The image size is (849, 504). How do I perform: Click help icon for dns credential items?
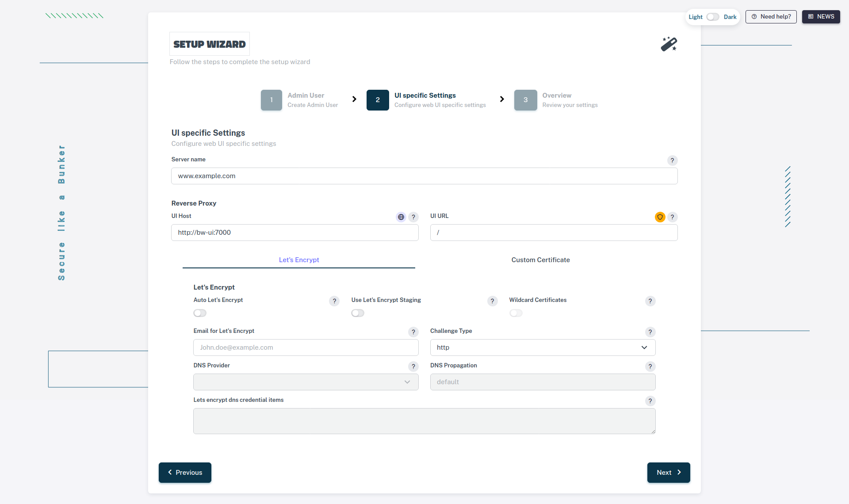click(x=650, y=401)
